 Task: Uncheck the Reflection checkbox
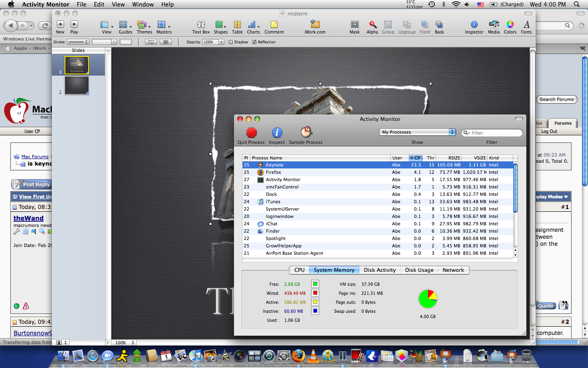click(x=254, y=42)
